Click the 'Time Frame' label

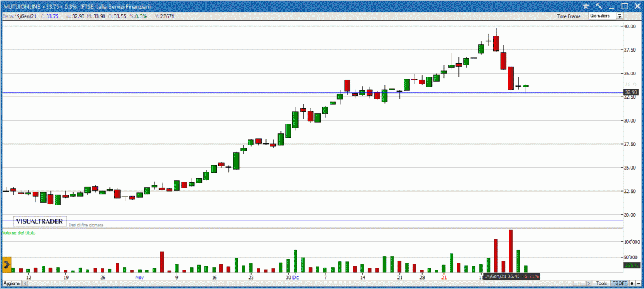click(569, 16)
